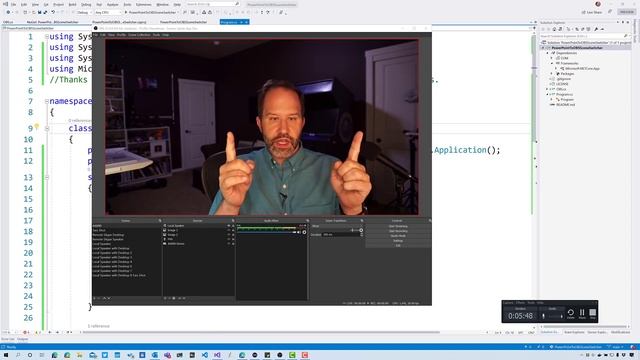Collapse the using directives at line 1
This screenshot has height=360, width=640.
coord(47,36)
